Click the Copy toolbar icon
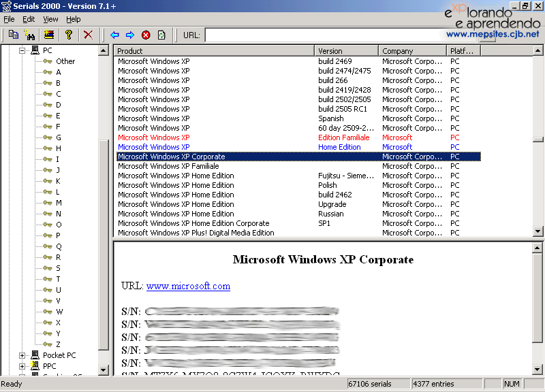The image size is (545, 392). tap(13, 35)
